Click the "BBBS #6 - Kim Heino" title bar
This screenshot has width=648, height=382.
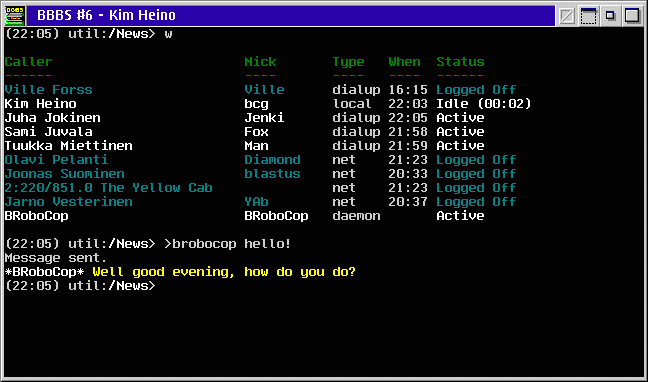pos(291,16)
